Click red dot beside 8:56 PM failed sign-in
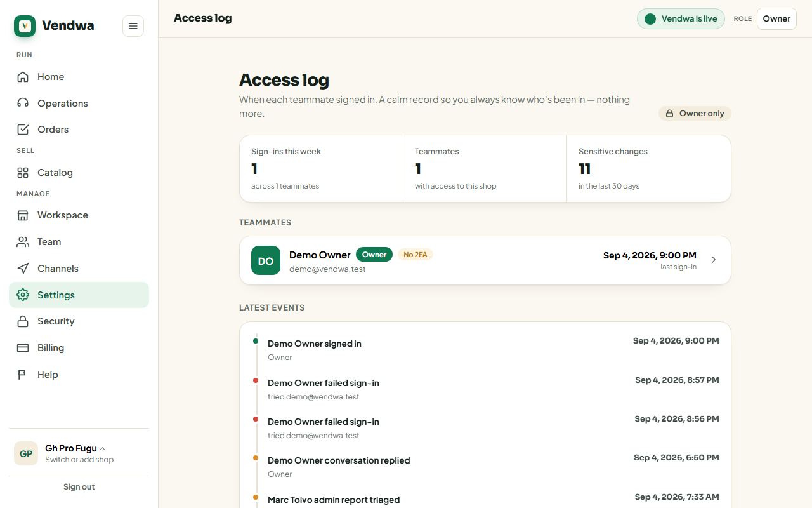 tap(256, 419)
